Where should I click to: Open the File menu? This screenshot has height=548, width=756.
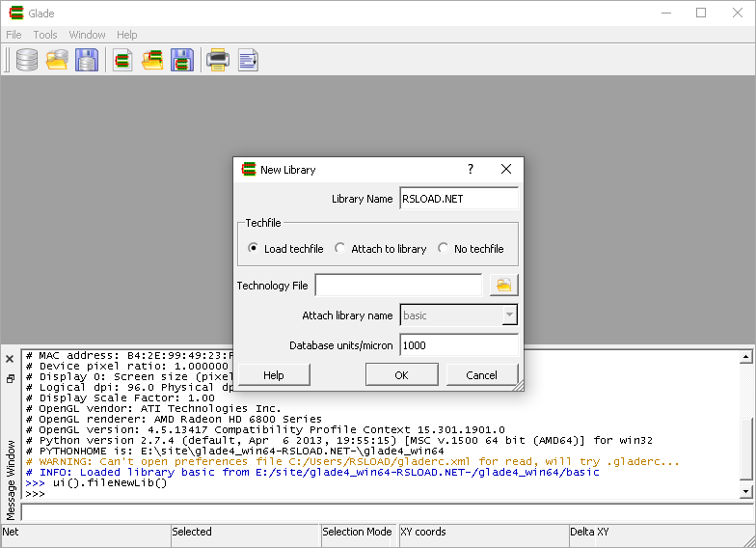[13, 35]
